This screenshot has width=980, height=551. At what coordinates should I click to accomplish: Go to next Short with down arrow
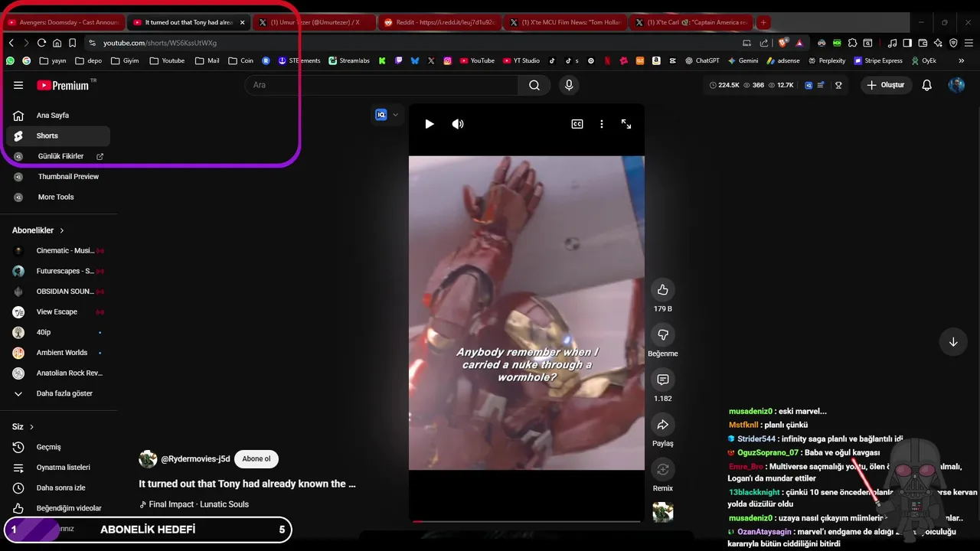pyautogui.click(x=953, y=342)
